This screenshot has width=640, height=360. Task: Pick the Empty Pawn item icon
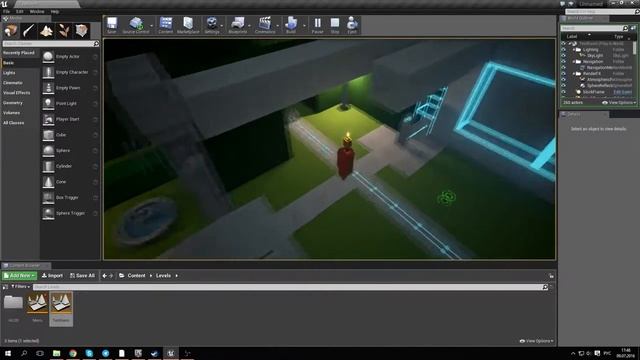coord(48,88)
